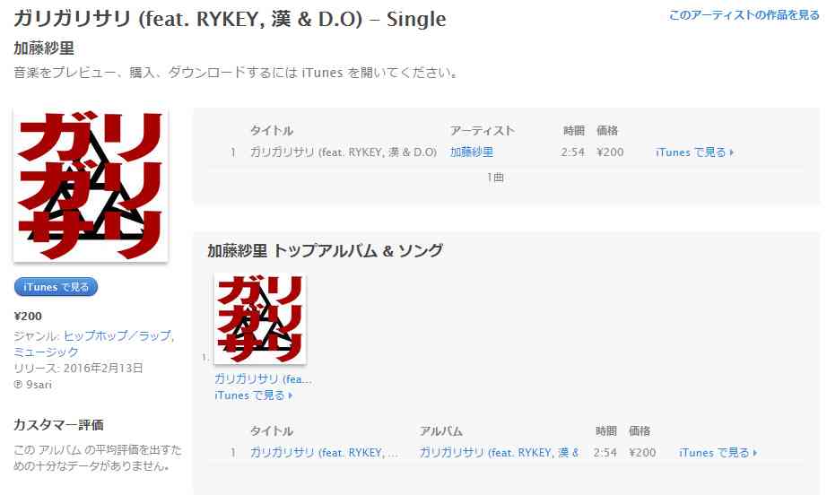Click arrow icon in top songs row iTunes link

pos(755,452)
